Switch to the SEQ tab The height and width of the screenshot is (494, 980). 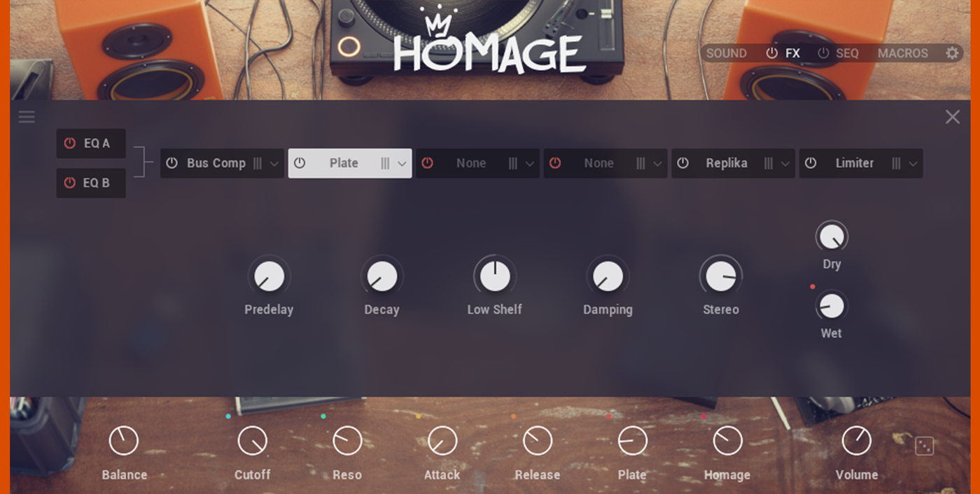point(847,53)
